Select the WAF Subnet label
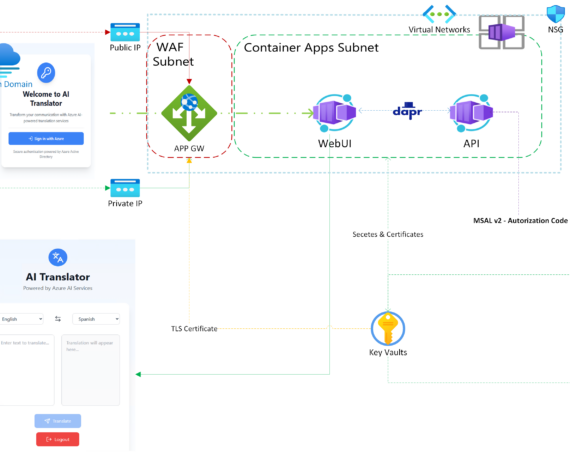The height and width of the screenshot is (456, 570). pos(173,54)
